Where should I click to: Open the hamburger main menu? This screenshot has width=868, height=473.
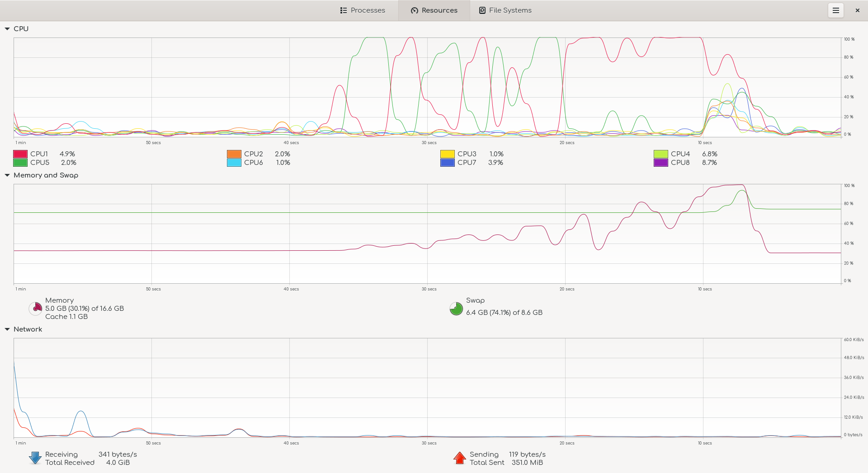tap(836, 10)
